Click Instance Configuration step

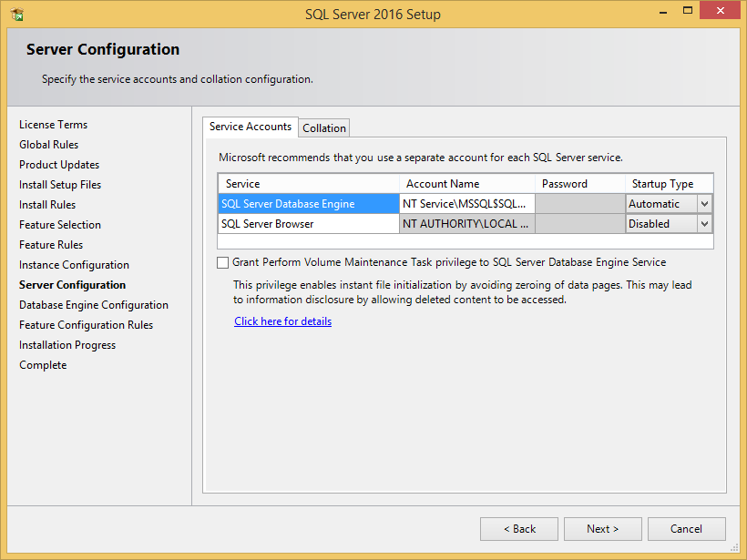point(74,265)
